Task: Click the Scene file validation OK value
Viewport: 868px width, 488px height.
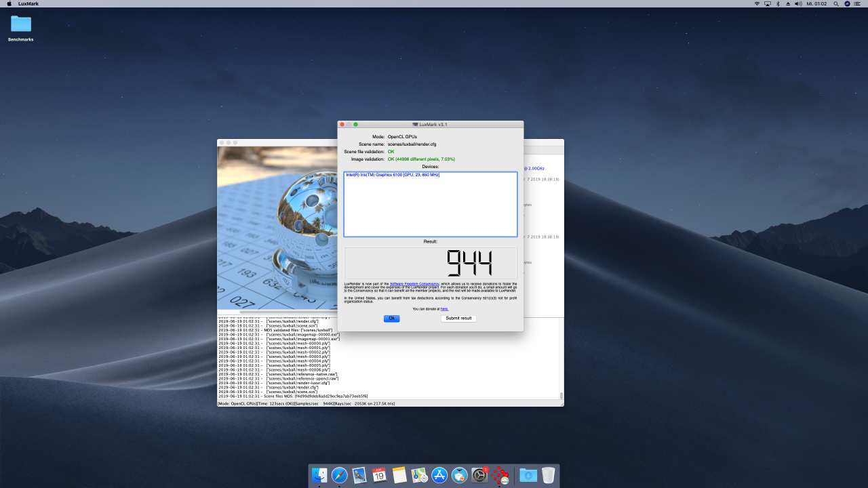Action: pyautogui.click(x=391, y=152)
